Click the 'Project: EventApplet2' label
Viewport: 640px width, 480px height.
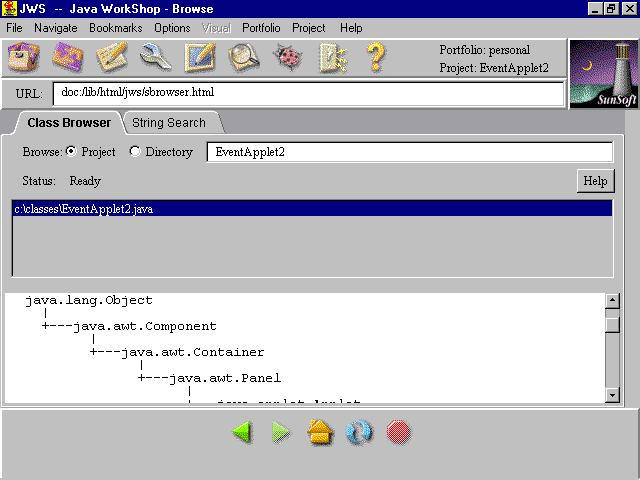(494, 68)
